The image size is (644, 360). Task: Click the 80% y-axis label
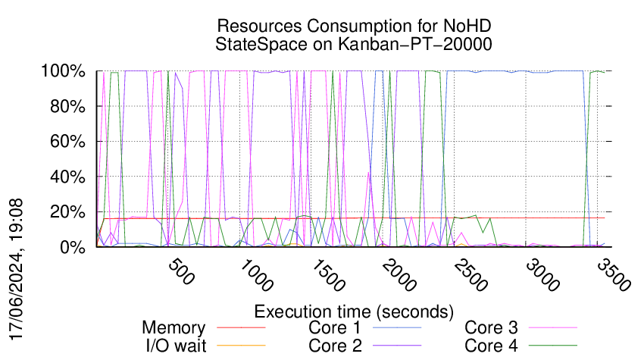67,106
